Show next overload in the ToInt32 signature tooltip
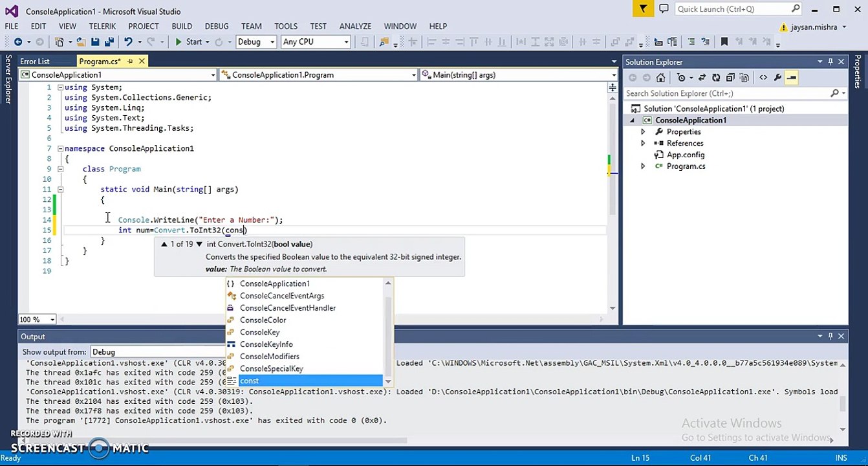The height and width of the screenshot is (466, 868). pos(199,244)
